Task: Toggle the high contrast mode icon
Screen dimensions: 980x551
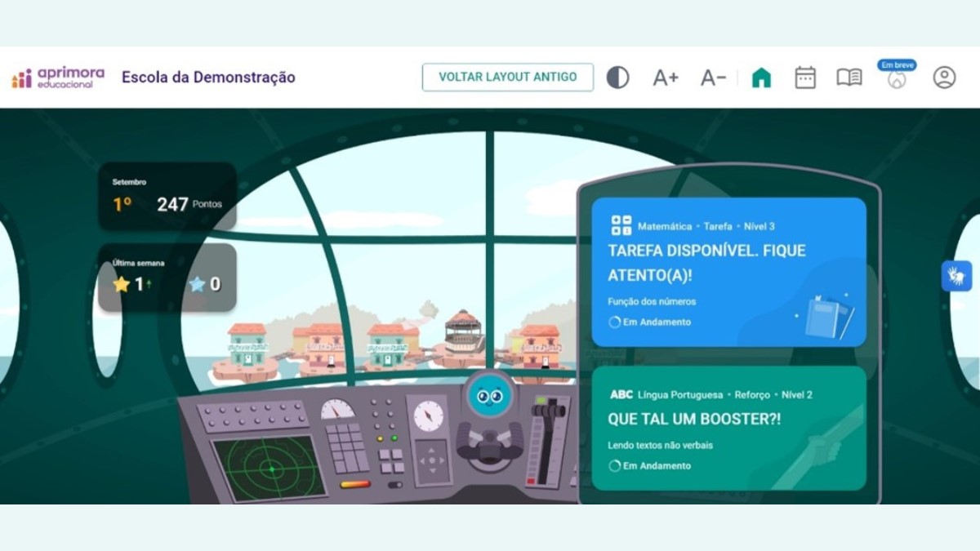Action: point(617,78)
